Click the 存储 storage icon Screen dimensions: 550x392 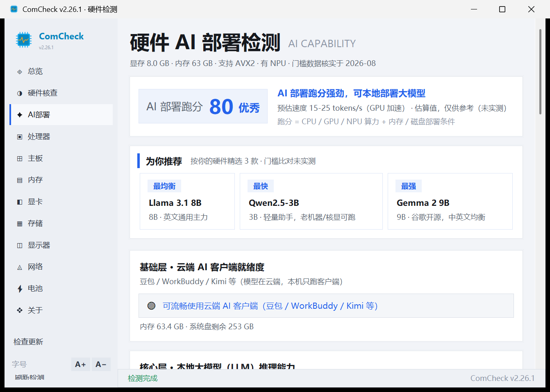[20, 224]
